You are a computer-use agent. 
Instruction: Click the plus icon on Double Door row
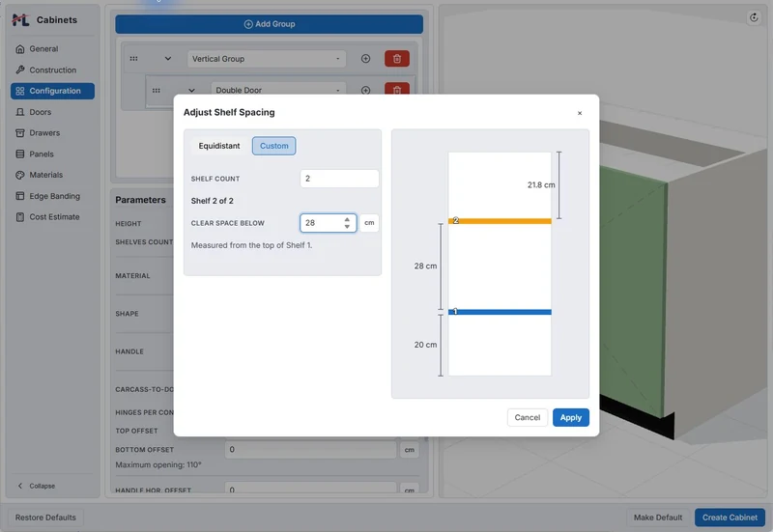tap(365, 90)
